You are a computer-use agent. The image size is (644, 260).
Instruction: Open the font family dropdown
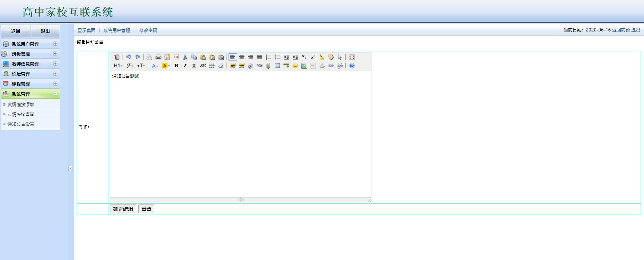pyautogui.click(x=130, y=66)
